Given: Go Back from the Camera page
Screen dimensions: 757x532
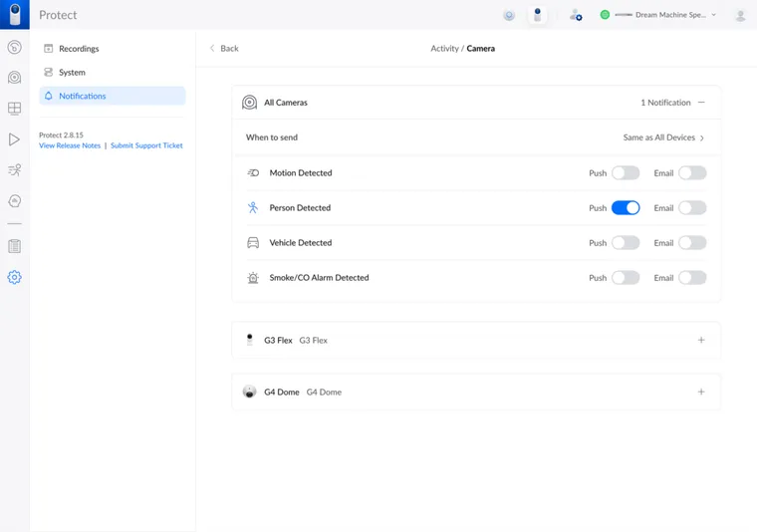Looking at the screenshot, I should (x=224, y=48).
